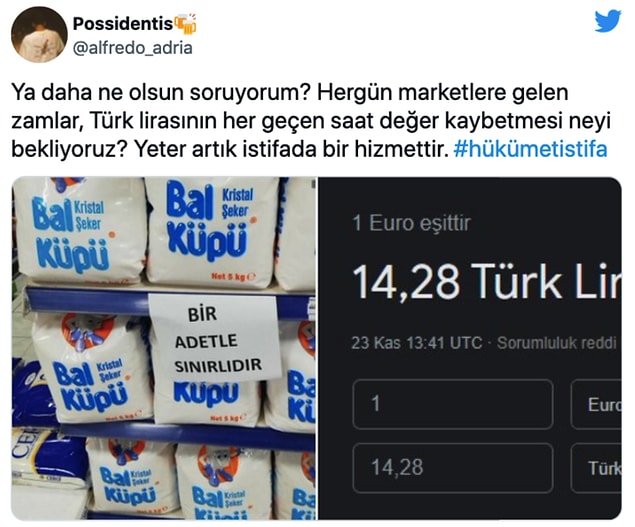
Task: Click the tweet text about market price hikes
Action: [x=311, y=121]
